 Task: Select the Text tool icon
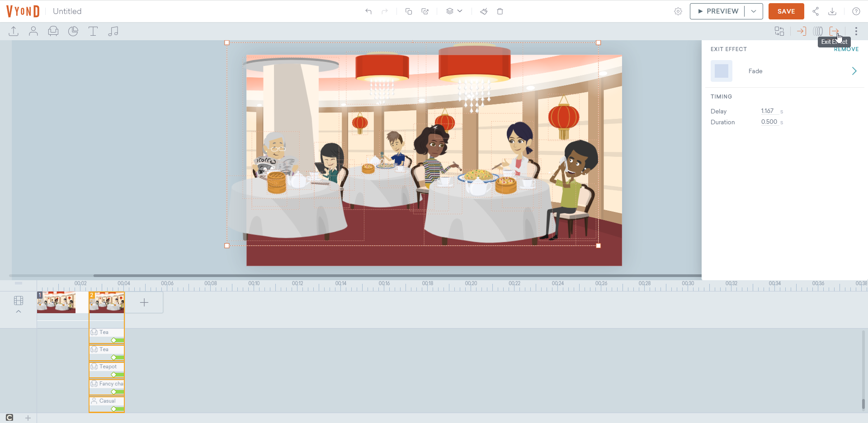[x=93, y=31]
